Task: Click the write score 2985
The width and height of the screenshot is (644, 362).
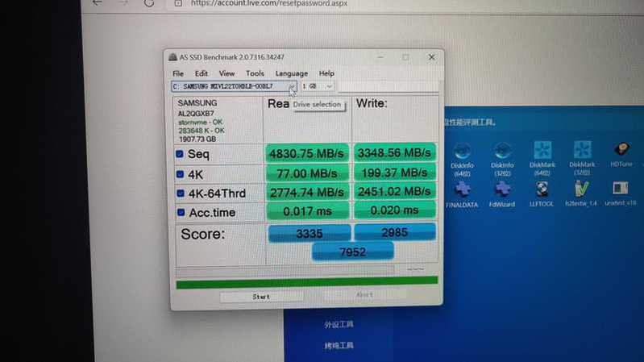Action: tap(395, 232)
